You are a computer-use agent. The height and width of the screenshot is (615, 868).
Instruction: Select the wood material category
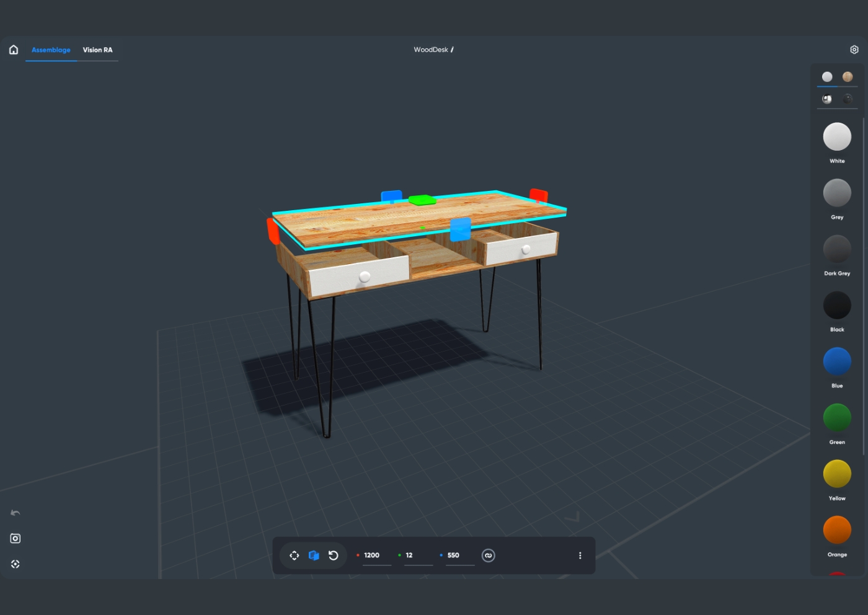(848, 77)
